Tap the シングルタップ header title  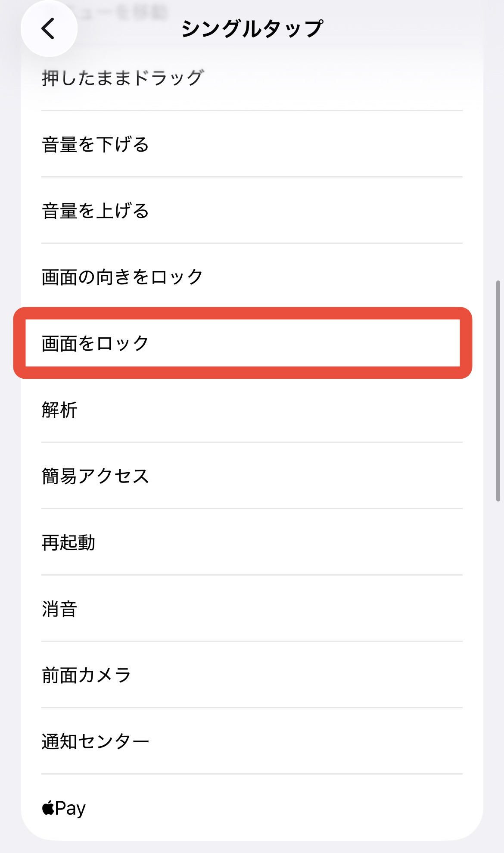[252, 29]
